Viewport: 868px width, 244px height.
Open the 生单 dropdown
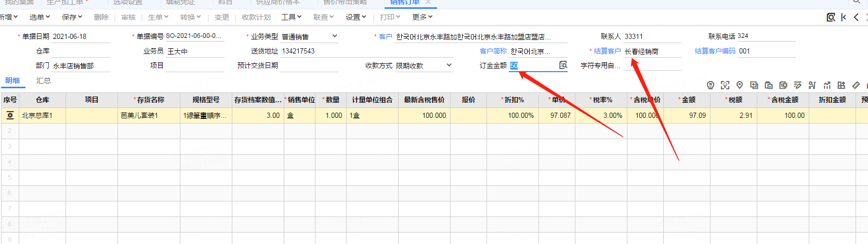159,17
